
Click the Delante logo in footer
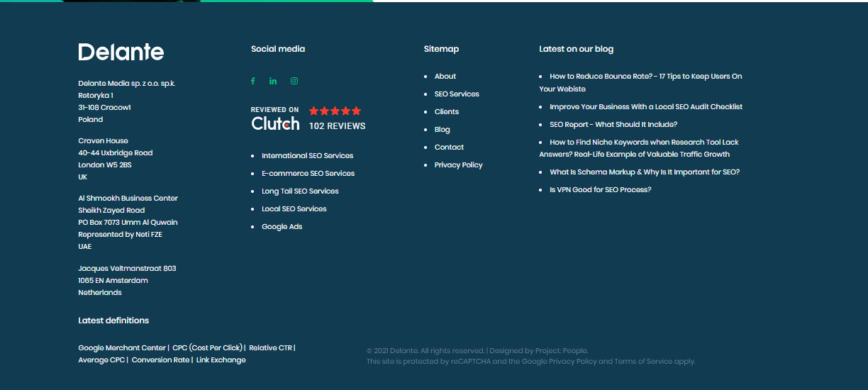(x=121, y=52)
